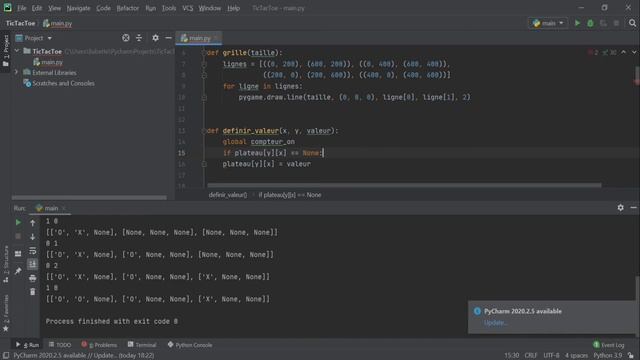Viewport: 640px width, 360px height.
Task: Click the editor vertical scrollbar
Action: pos(637,76)
